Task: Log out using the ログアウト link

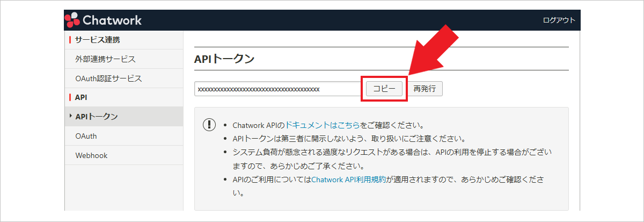Action: tap(559, 20)
